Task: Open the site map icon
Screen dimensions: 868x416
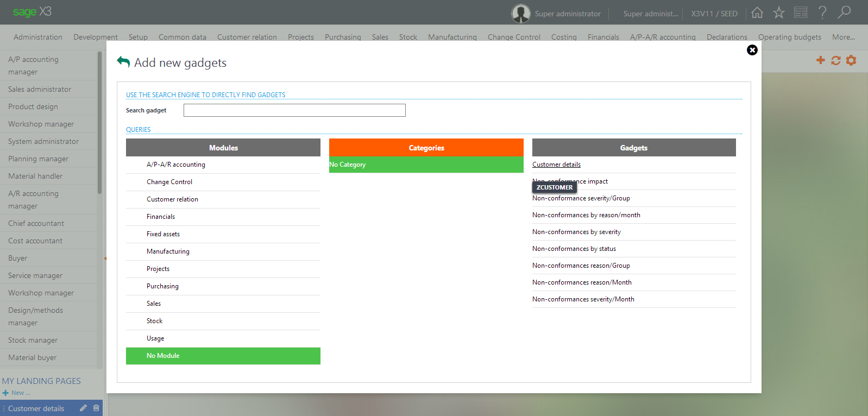Action: click(801, 12)
